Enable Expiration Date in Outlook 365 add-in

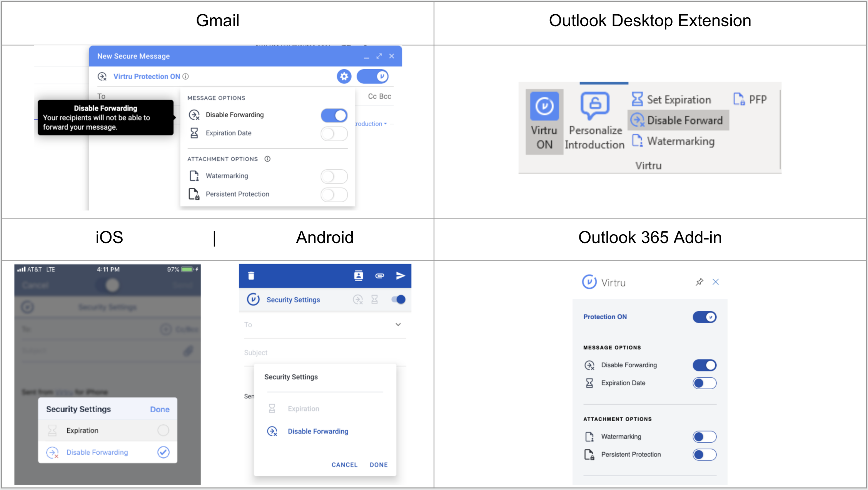pos(704,383)
